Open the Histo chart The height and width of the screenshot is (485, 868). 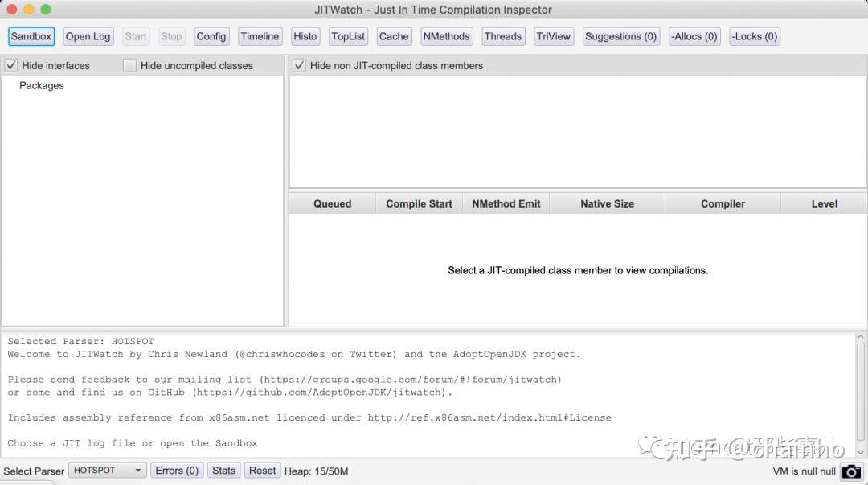tap(305, 36)
